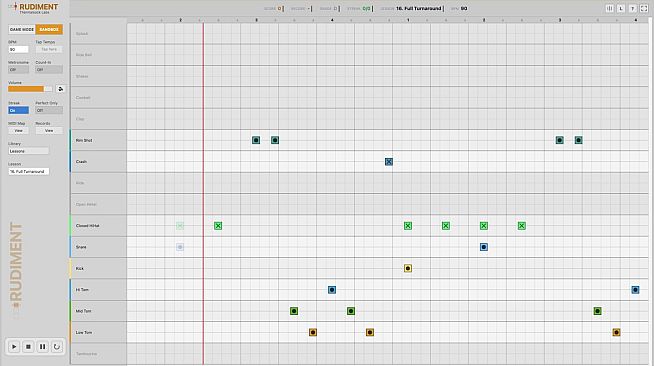Click the Tap Here tempo button
The width and height of the screenshot is (654, 366).
(x=49, y=49)
